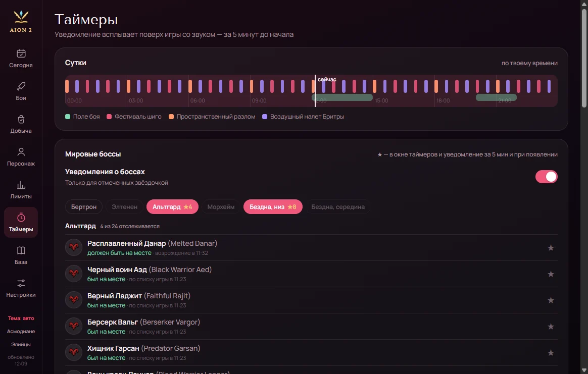Select the Бертрон region tab
588x374 pixels.
tap(84, 207)
